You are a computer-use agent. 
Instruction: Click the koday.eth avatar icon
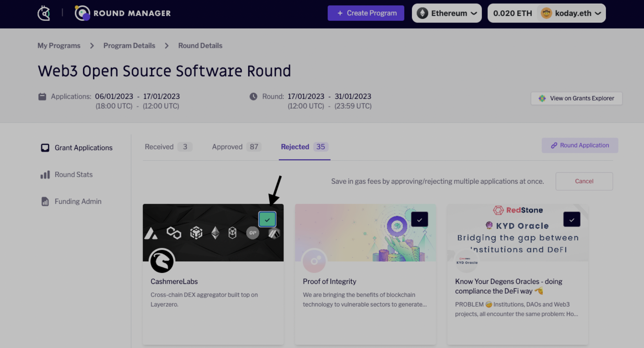point(546,13)
